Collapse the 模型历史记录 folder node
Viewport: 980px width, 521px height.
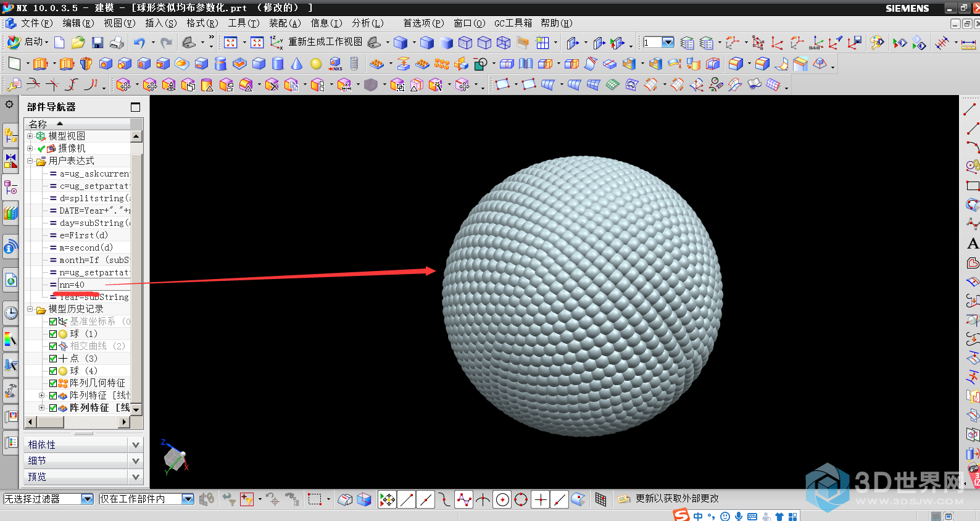click(30, 309)
